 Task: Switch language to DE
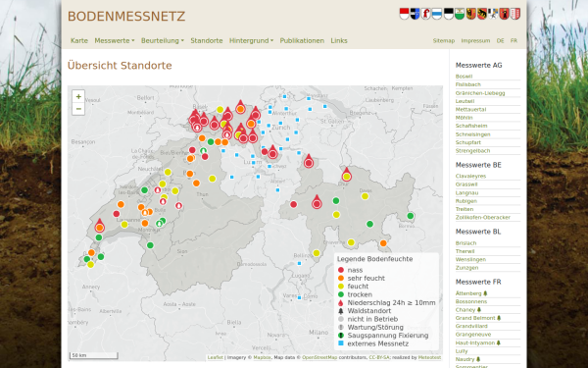(500, 40)
